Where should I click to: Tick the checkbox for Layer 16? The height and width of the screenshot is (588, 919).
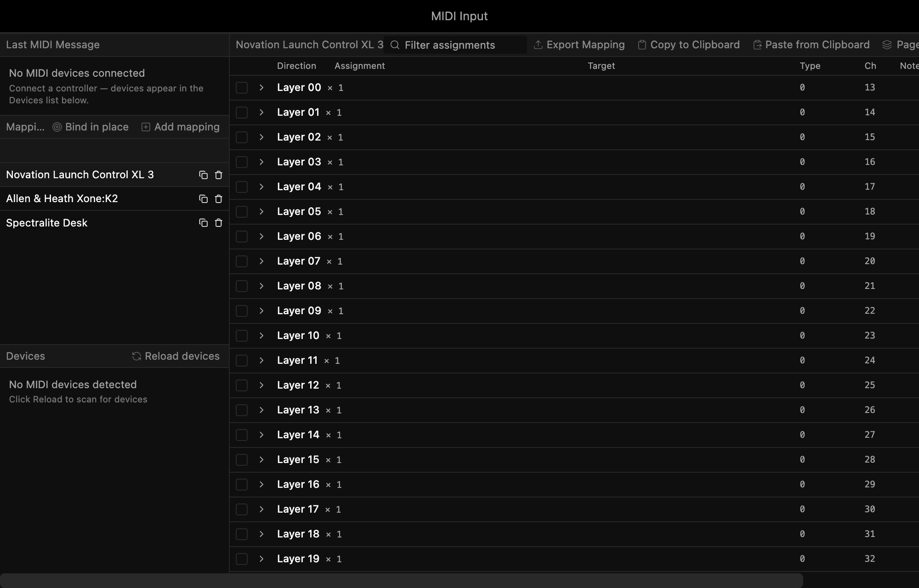pyautogui.click(x=242, y=485)
